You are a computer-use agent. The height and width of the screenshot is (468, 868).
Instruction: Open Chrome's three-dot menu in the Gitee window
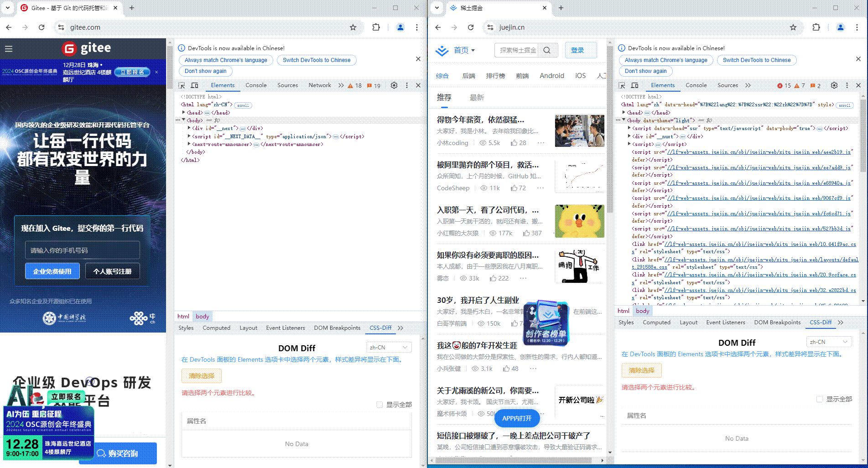417,27
